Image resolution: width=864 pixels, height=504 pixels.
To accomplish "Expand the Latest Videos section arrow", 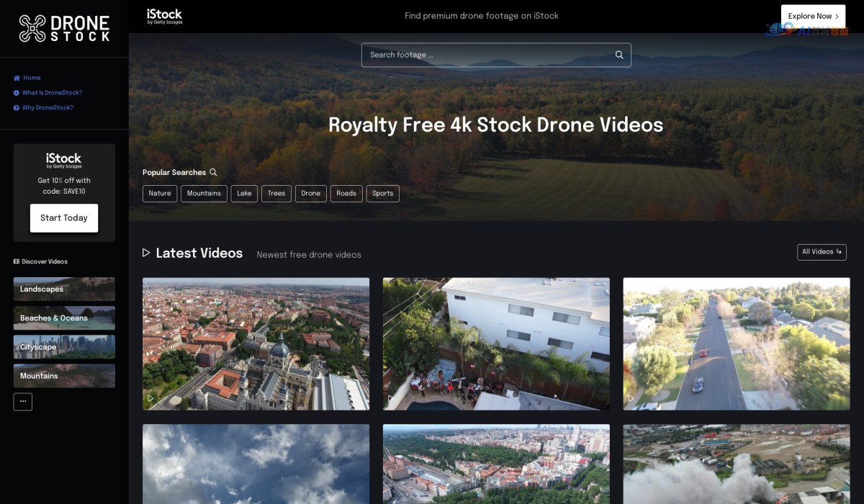I will [146, 253].
